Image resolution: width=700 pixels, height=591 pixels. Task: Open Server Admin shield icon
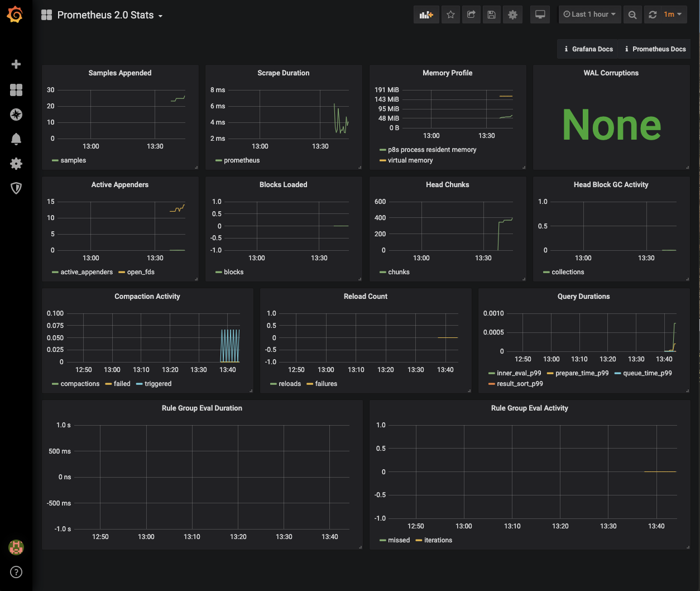tap(16, 188)
